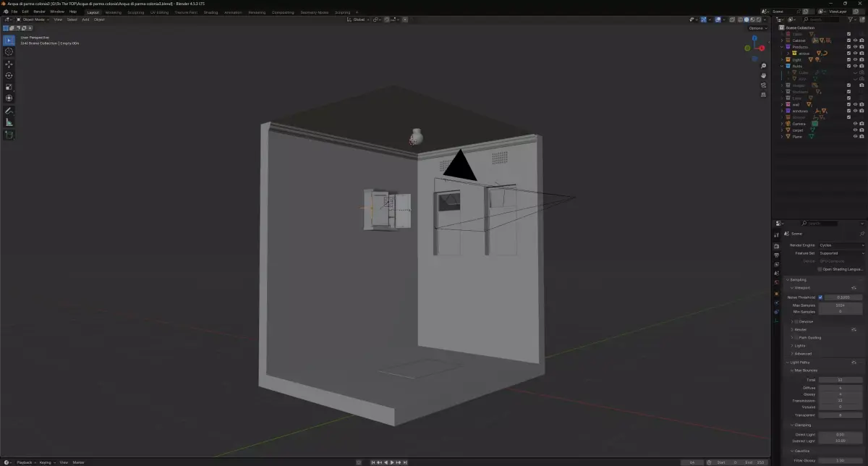Open the Render properties tab icon
Image resolution: width=868 pixels, height=466 pixels.
click(776, 246)
